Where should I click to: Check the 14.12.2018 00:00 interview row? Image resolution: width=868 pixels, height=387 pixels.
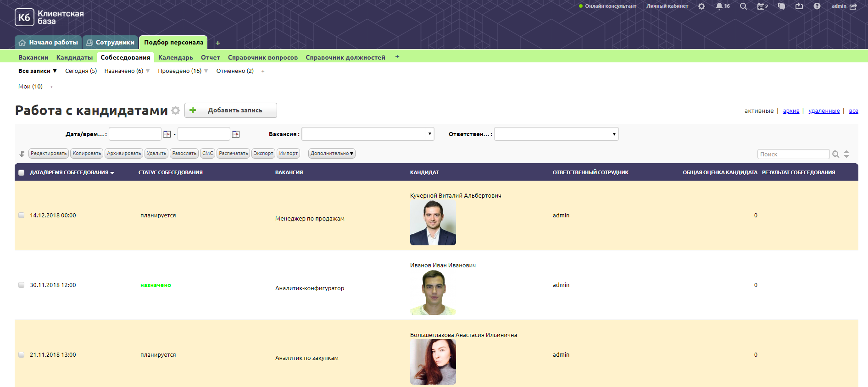21,216
